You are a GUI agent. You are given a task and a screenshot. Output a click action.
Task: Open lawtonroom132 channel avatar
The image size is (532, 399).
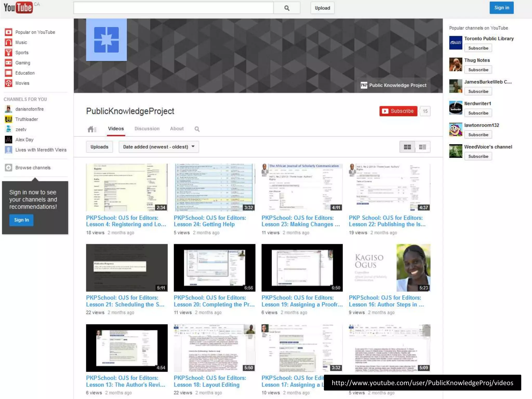coord(456,129)
